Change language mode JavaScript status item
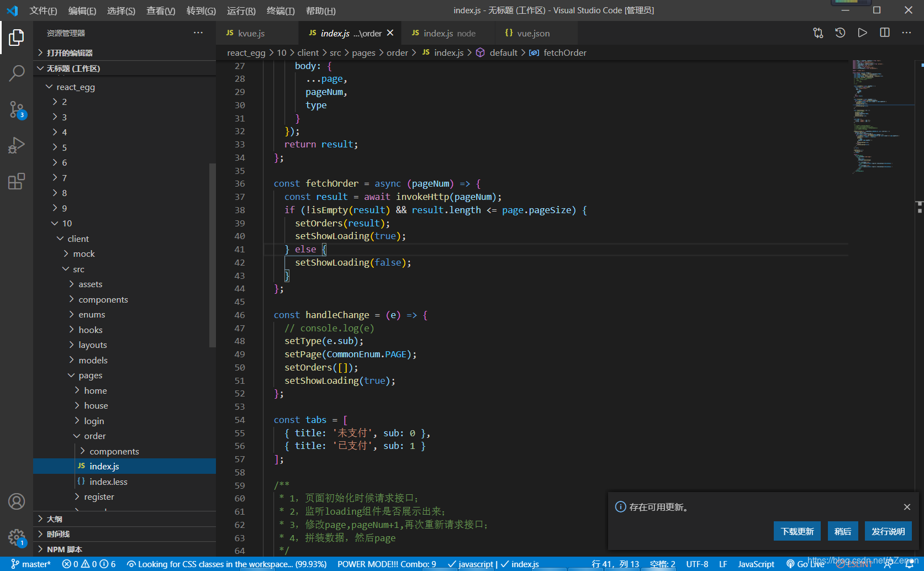Screen dimensions: 924x571 pyautogui.click(x=756, y=564)
